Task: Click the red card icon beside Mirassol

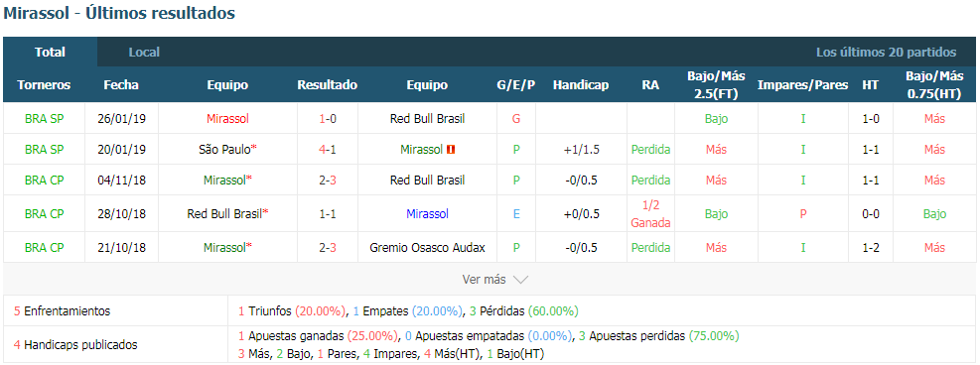Action: (x=451, y=150)
